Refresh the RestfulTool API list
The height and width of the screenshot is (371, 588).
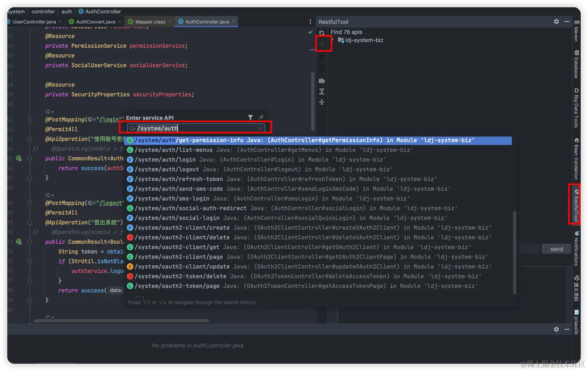coord(322,33)
